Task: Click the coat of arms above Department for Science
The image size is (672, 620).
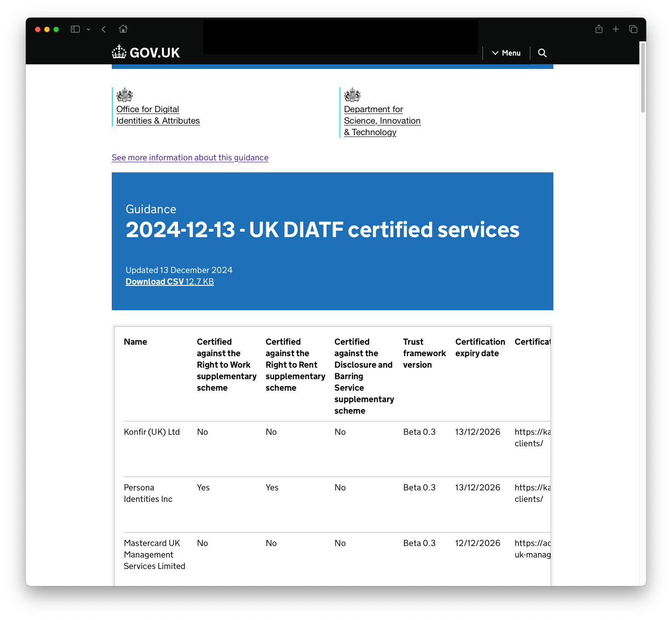Action: (x=352, y=95)
